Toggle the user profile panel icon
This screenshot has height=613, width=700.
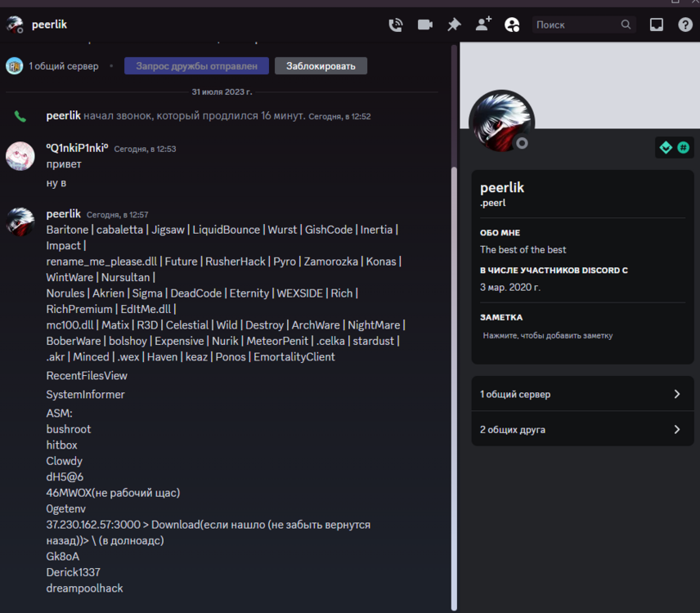pyautogui.click(x=512, y=25)
